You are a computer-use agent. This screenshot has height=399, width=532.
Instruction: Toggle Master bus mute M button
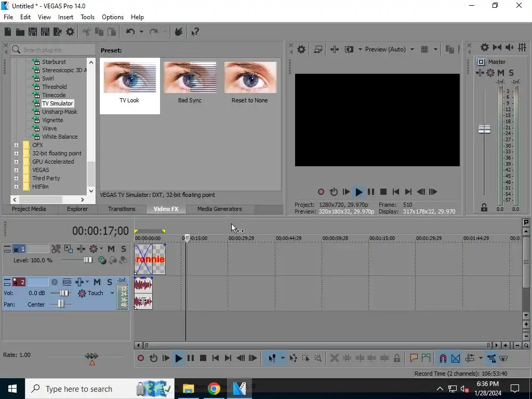point(501,73)
